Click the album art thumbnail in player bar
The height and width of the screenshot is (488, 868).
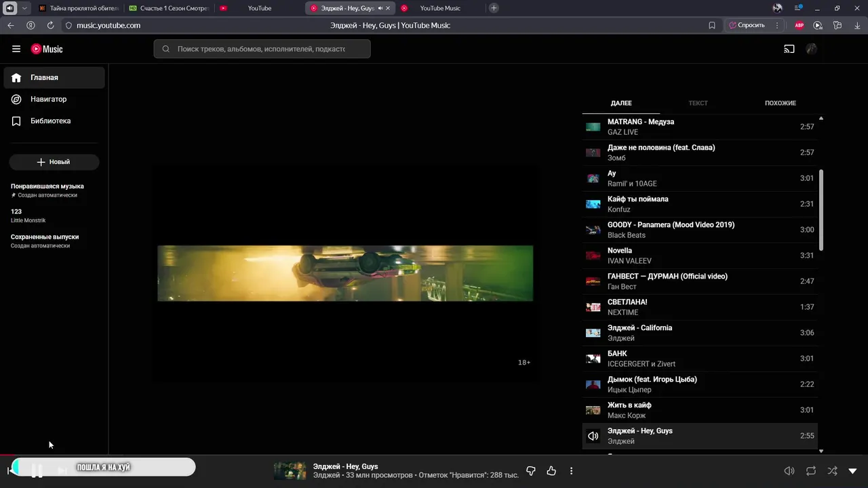click(290, 470)
